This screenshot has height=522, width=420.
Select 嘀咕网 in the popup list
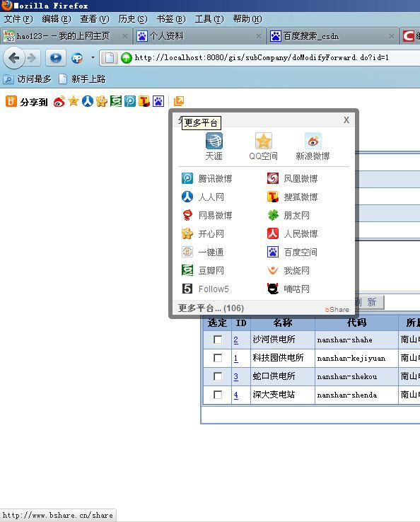click(x=288, y=289)
